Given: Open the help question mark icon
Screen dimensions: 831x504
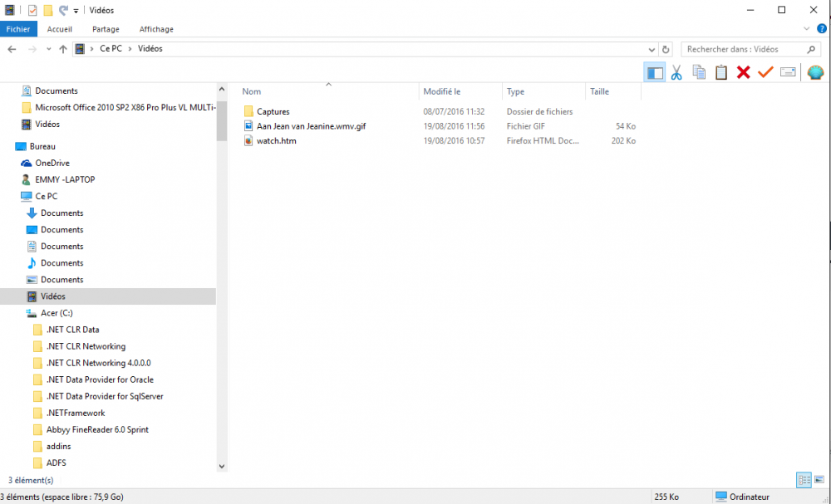Looking at the screenshot, I should (x=822, y=29).
